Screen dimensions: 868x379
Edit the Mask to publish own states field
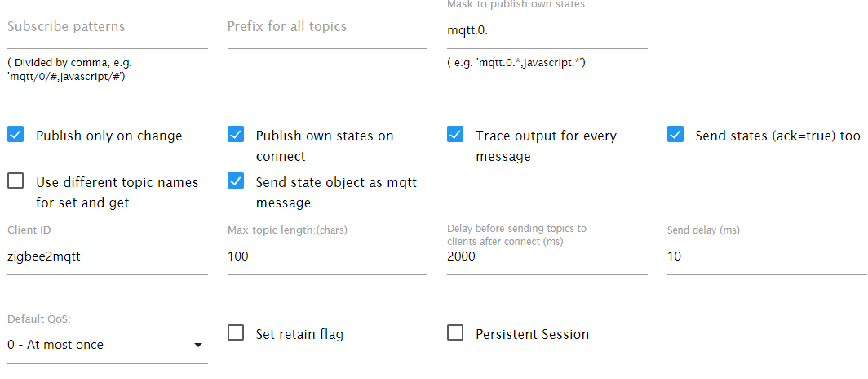[547, 30]
